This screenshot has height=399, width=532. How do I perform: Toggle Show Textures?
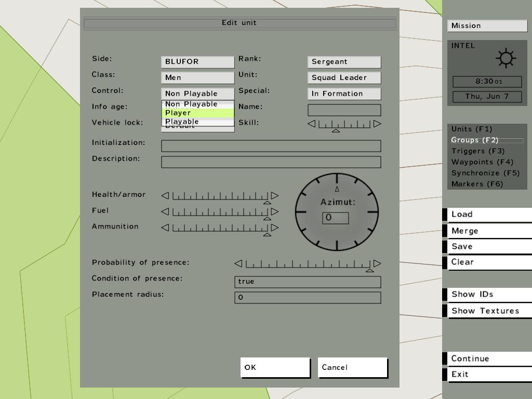[x=487, y=311]
